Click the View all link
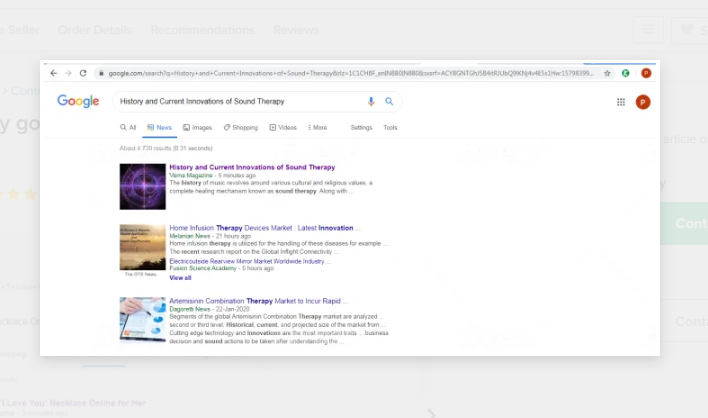Screen dimensions: 708x418 [x=180, y=278]
